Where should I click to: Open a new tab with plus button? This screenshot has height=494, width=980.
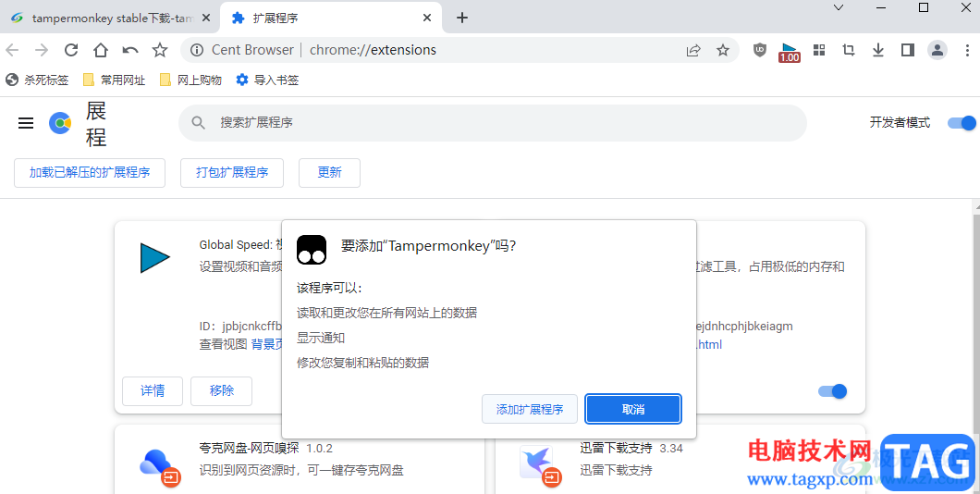(x=462, y=18)
